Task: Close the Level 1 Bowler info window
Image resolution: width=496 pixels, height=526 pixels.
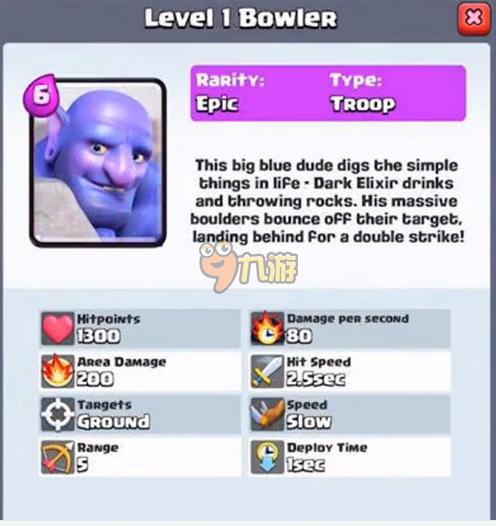Action: (474, 18)
